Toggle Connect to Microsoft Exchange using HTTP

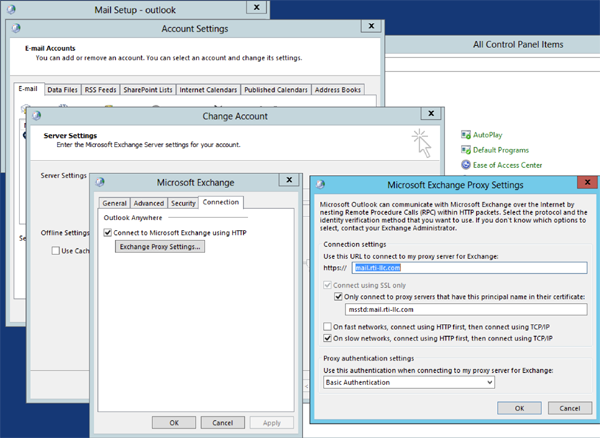click(108, 233)
